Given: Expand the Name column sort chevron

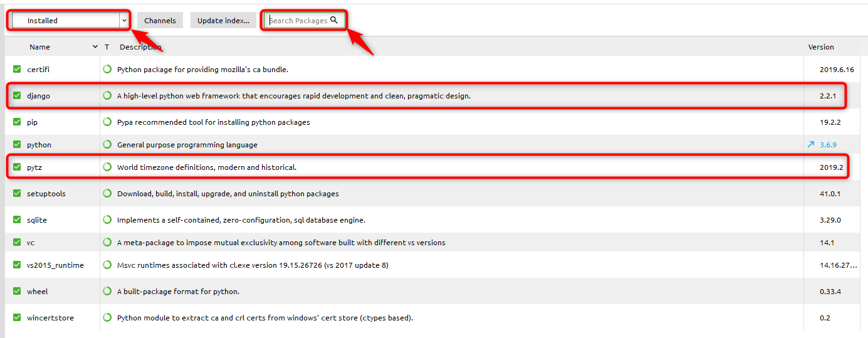Looking at the screenshot, I should pyautogui.click(x=95, y=47).
